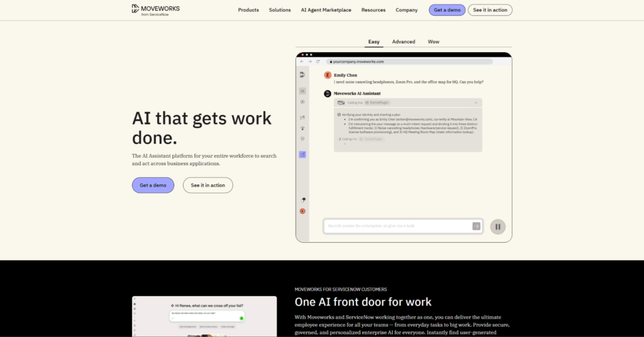The width and height of the screenshot is (644, 337).
Task: Switch to the Advanced demo tab
Action: 403,42
